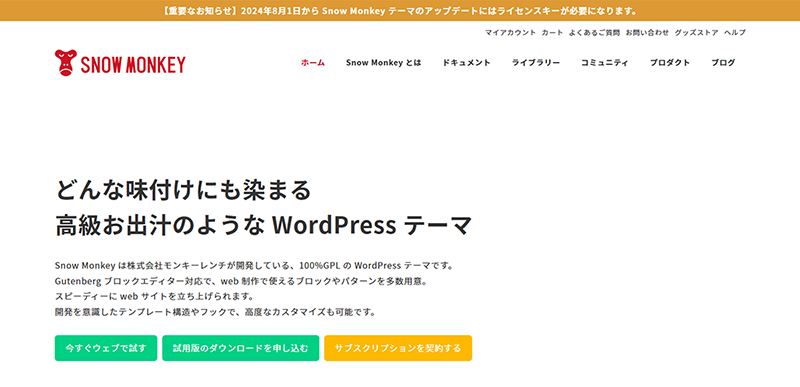
Task: Go to the ブログ menu item
Action: click(x=723, y=63)
